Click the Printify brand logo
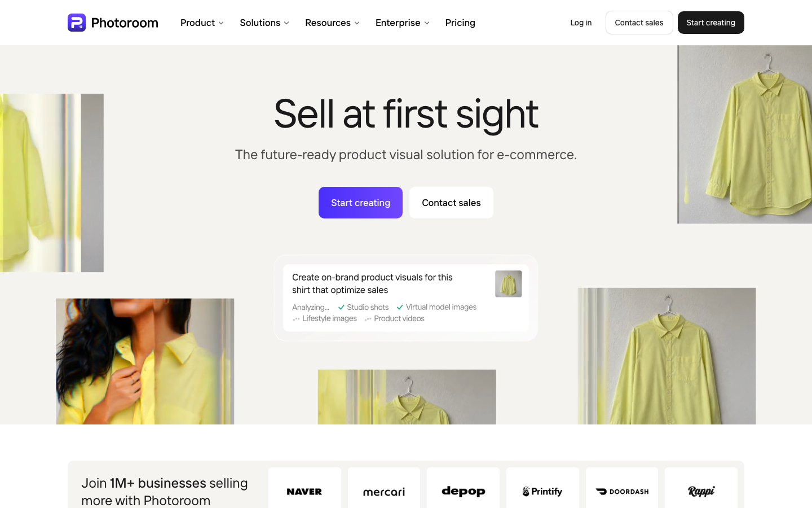This screenshot has height=508, width=812. (x=542, y=492)
